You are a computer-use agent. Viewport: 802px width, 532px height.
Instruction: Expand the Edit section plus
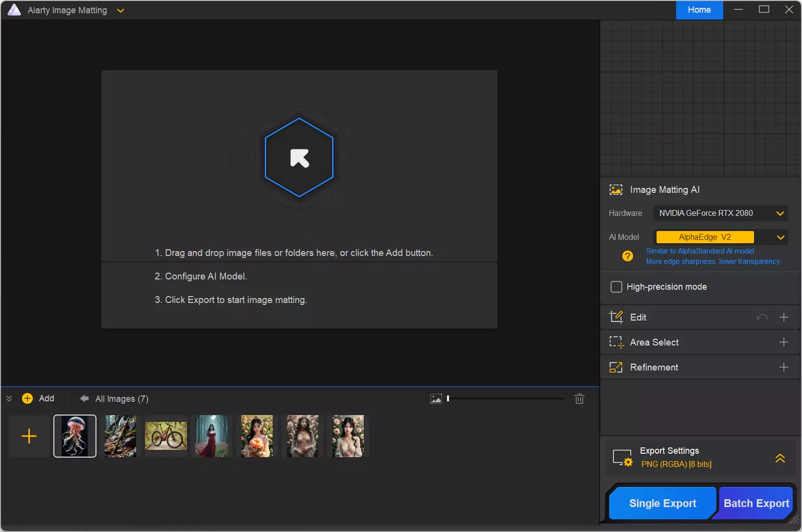[783, 317]
